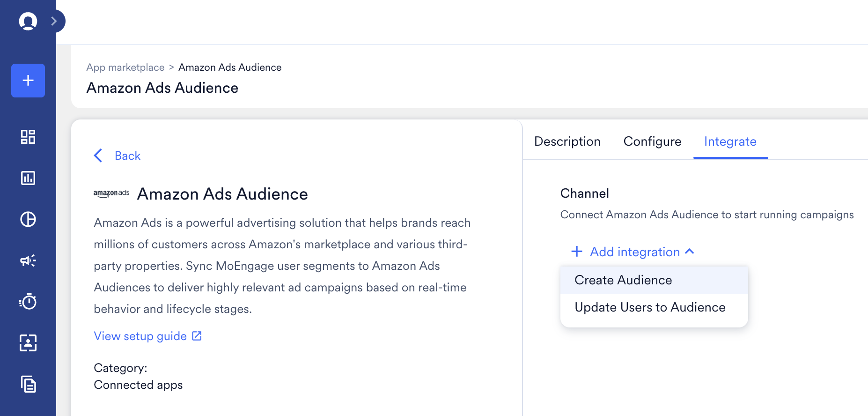Click the back chevron arrow icon

[x=98, y=156]
